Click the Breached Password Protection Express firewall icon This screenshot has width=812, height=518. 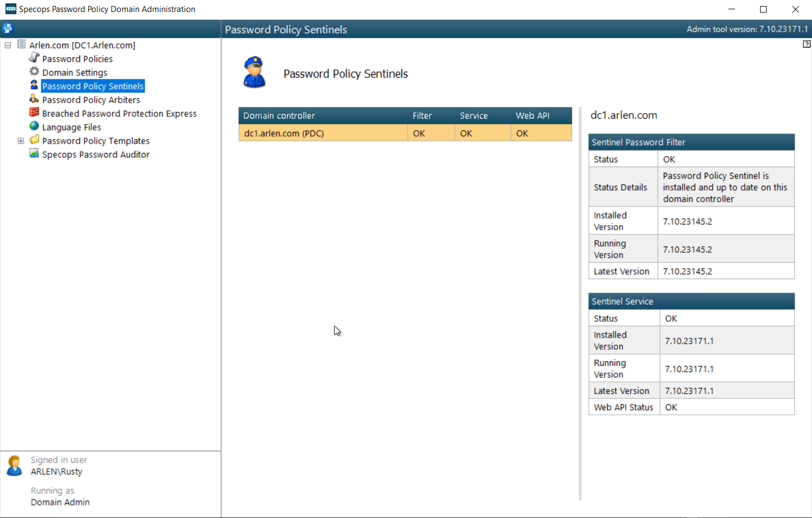(34, 113)
